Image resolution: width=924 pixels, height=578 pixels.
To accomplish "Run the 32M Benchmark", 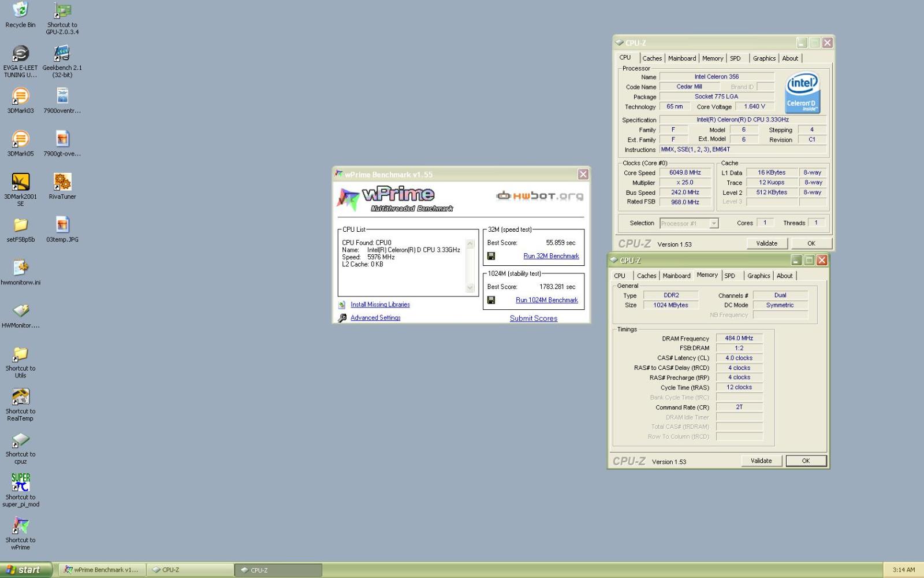I will (x=551, y=256).
